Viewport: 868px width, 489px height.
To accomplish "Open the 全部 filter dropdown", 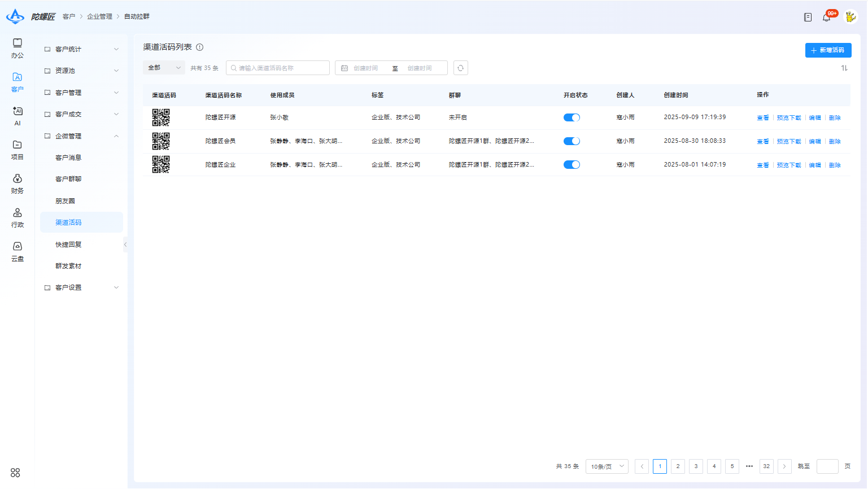I will (164, 68).
